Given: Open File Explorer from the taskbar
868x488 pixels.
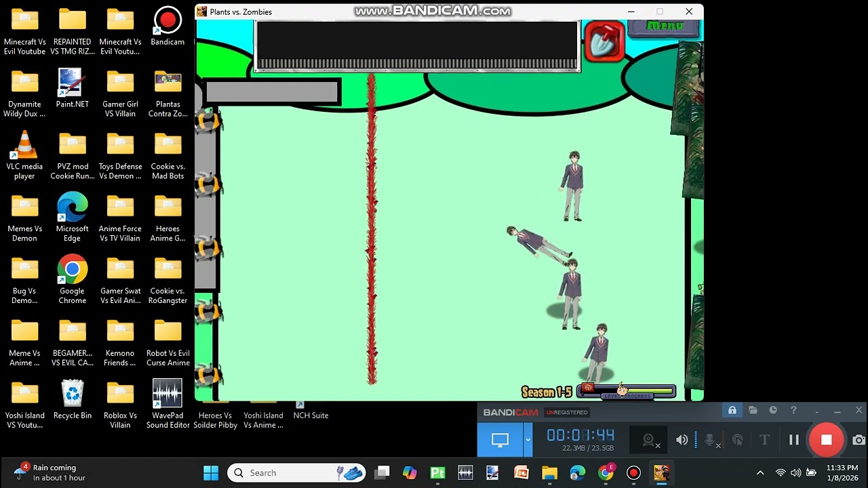Looking at the screenshot, I should tap(549, 473).
